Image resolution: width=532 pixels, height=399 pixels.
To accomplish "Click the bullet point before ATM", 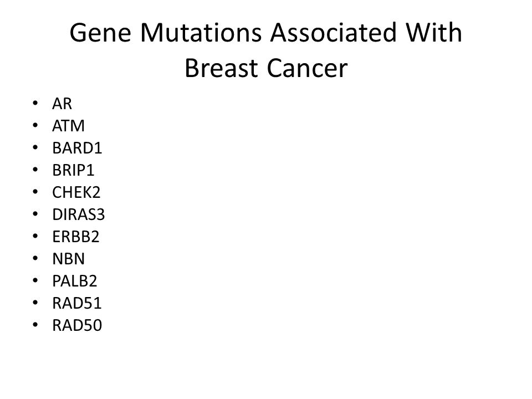I will point(35,126).
